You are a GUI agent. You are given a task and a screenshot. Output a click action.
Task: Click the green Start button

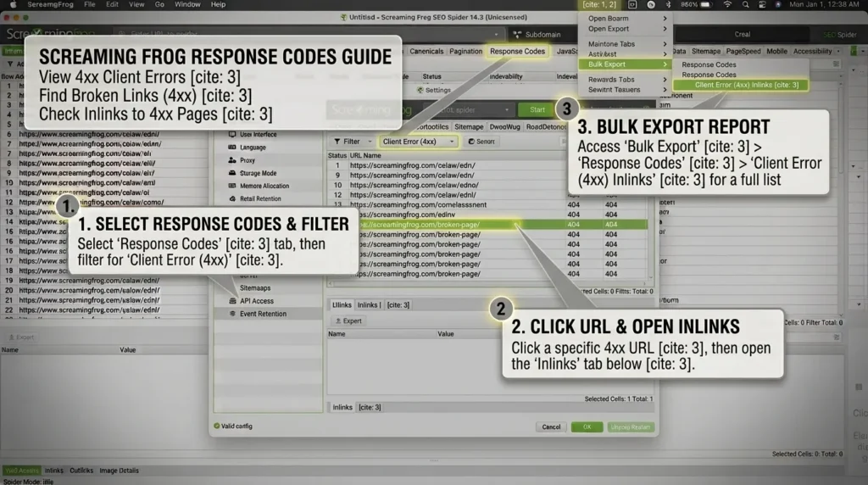(x=537, y=109)
